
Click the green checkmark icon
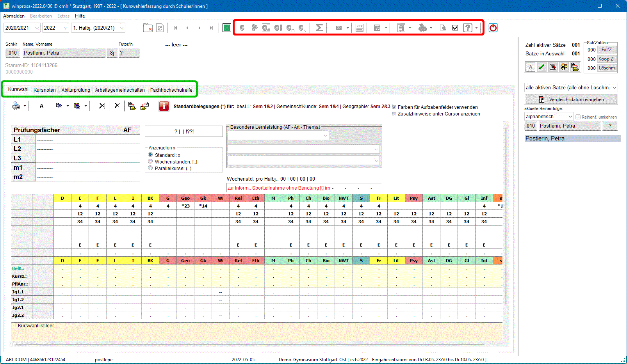click(x=541, y=67)
